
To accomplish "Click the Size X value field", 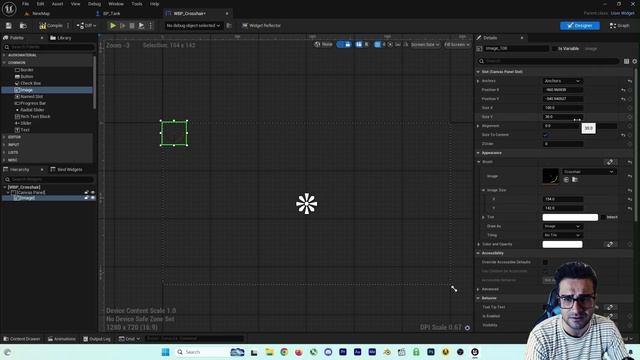I will tap(563, 108).
